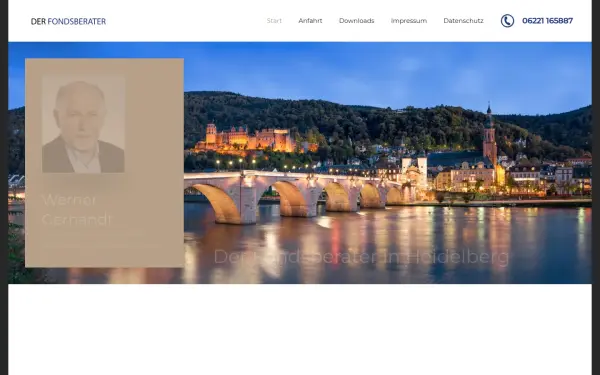Open the Impressum page
Screen dimensions: 600x375
[x=409, y=21]
